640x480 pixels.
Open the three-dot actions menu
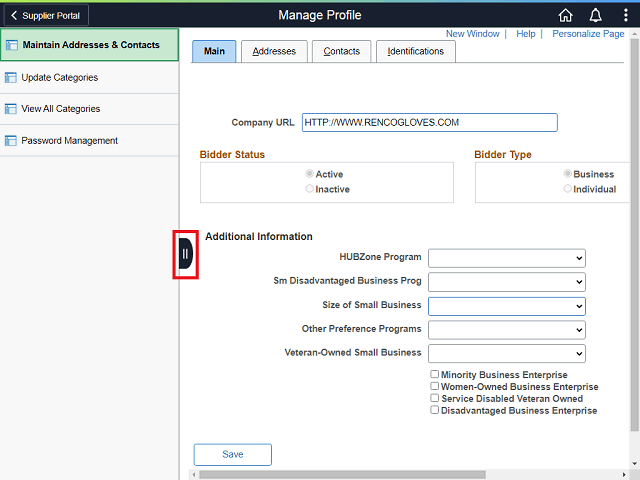point(625,16)
